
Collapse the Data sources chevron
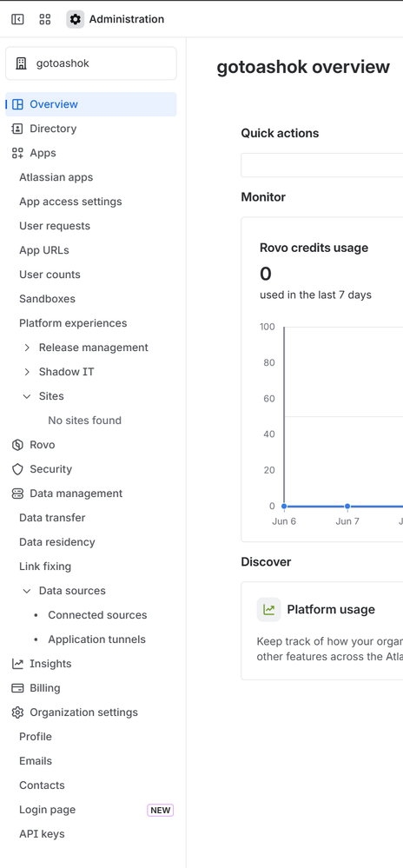point(27,591)
